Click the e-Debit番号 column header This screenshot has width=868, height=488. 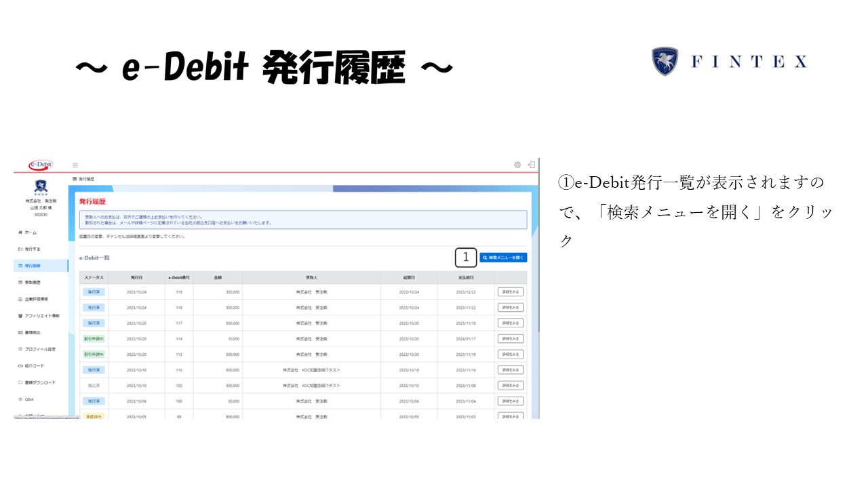pyautogui.click(x=179, y=277)
